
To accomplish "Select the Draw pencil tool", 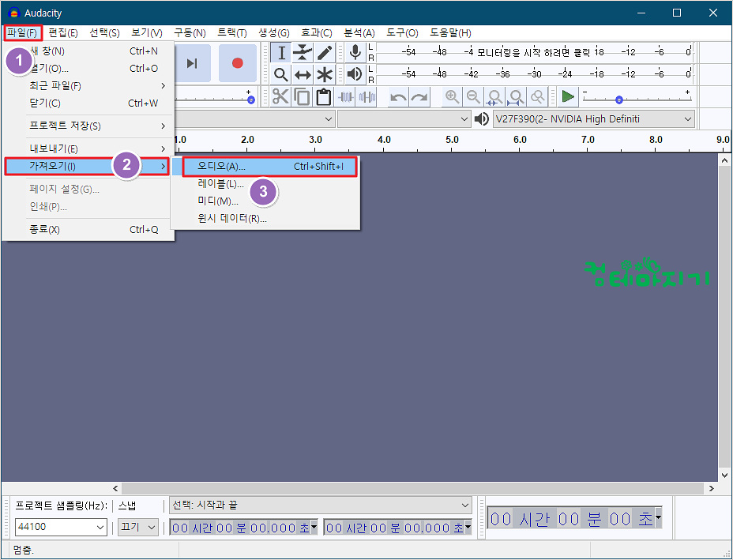I will 325,53.
